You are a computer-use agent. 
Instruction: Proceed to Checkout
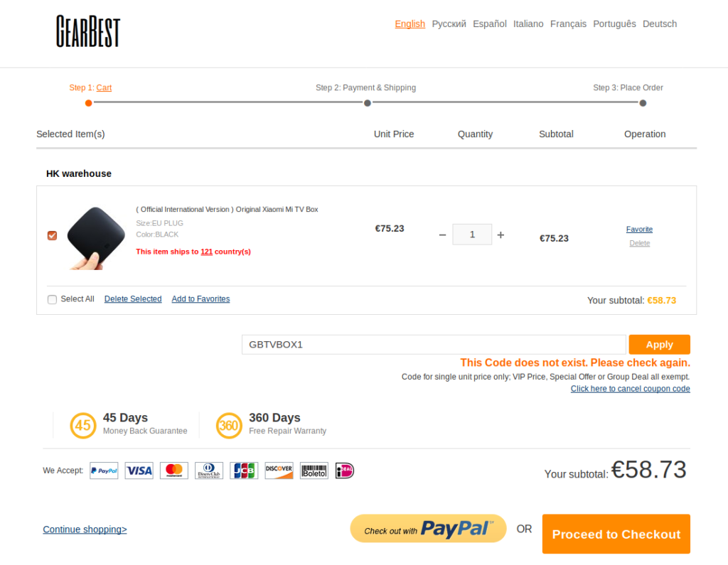616,534
